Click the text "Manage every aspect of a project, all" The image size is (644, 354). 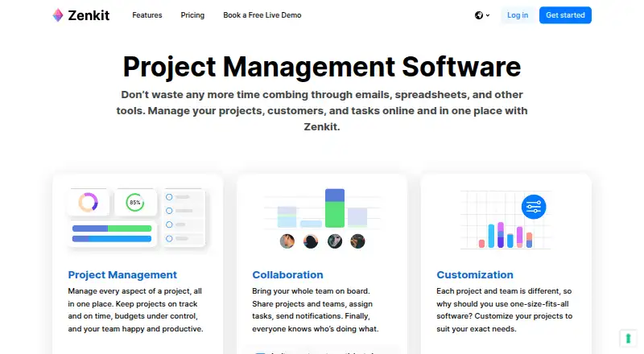(134, 291)
